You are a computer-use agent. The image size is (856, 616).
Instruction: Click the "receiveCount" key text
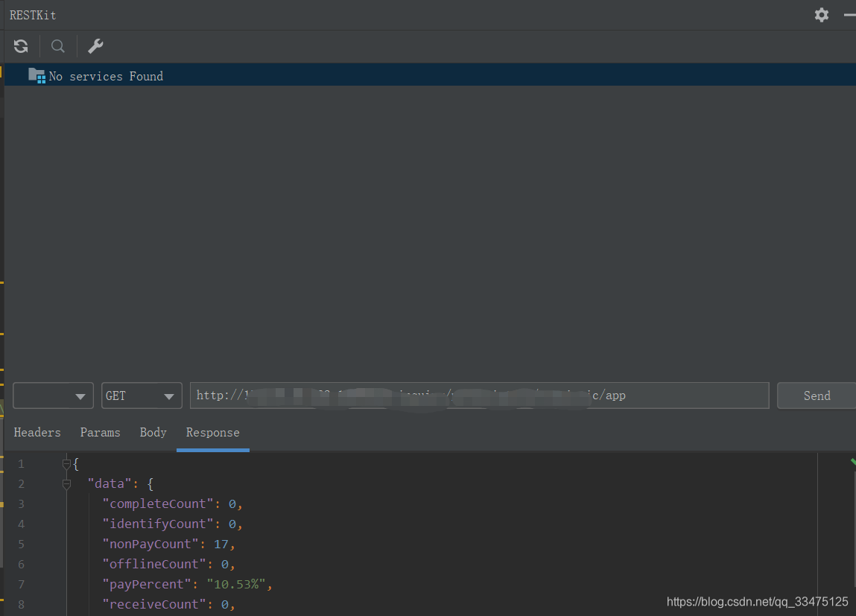click(x=154, y=605)
